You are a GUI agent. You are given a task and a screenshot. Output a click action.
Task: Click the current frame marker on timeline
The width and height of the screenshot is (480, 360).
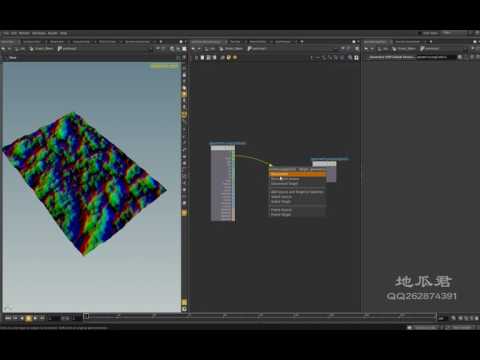[86, 316]
